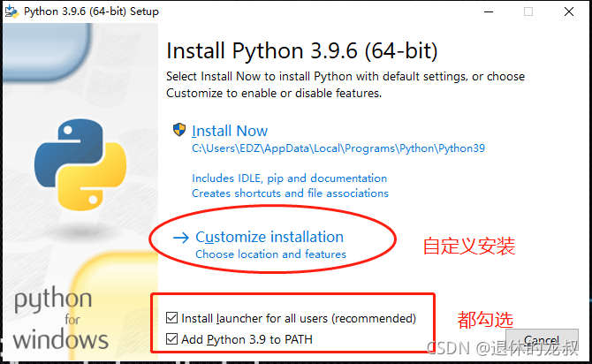The width and height of the screenshot is (592, 364).
Task: Click Install launcher for all users label text
Action: 299,318
